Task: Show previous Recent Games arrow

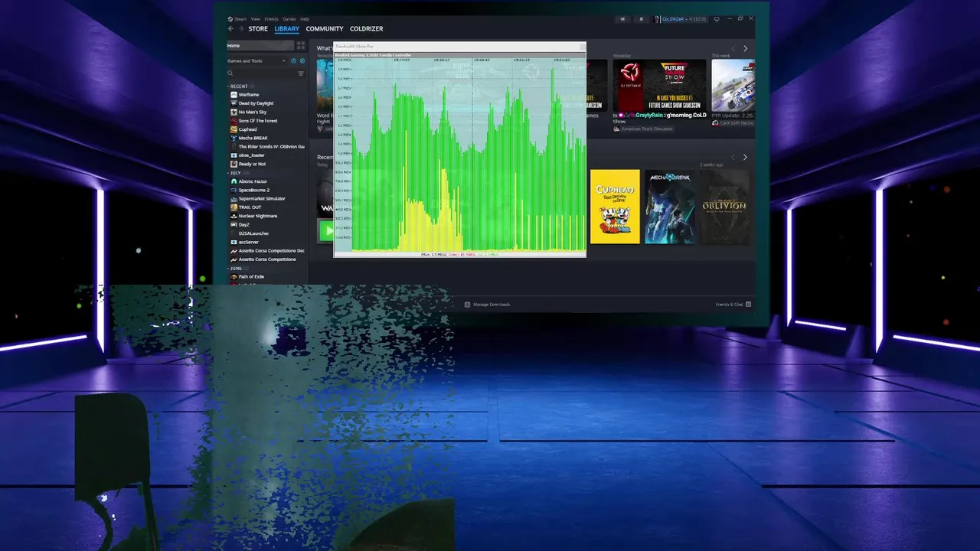Action: click(x=733, y=157)
